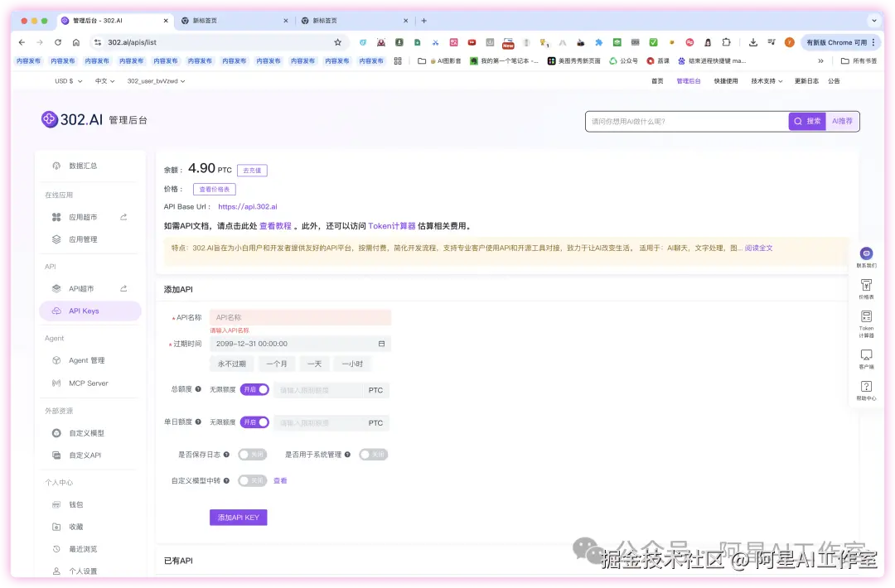Open 更新日志 in the top navigation
895x588 pixels.
(806, 81)
